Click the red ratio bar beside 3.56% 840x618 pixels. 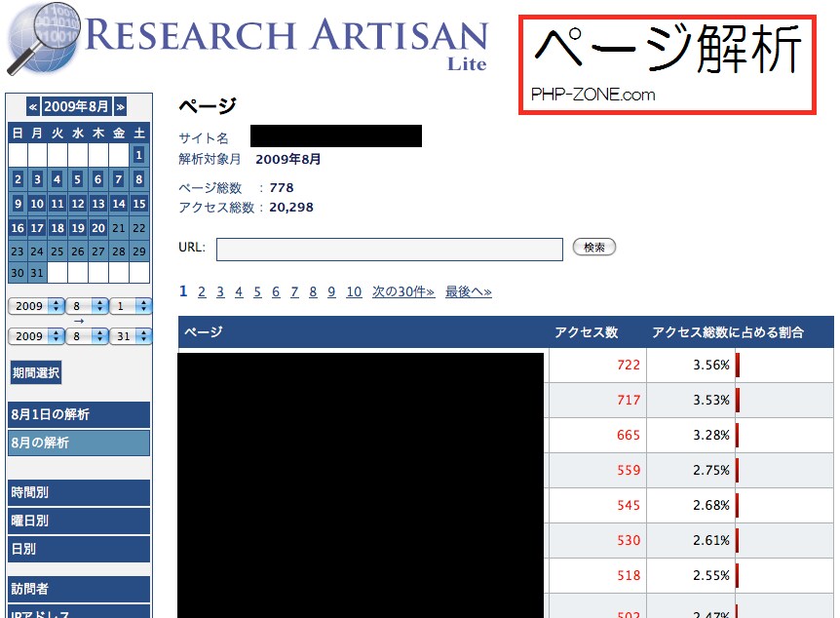tap(738, 365)
